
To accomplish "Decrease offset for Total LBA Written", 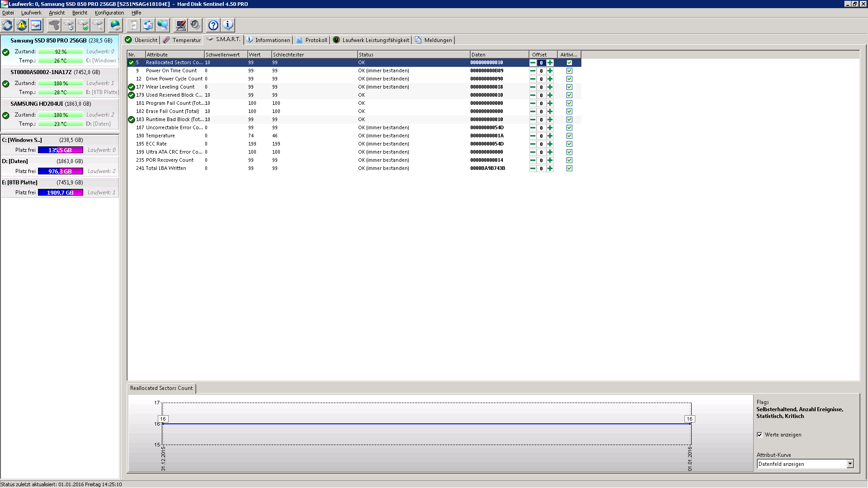I will point(533,169).
